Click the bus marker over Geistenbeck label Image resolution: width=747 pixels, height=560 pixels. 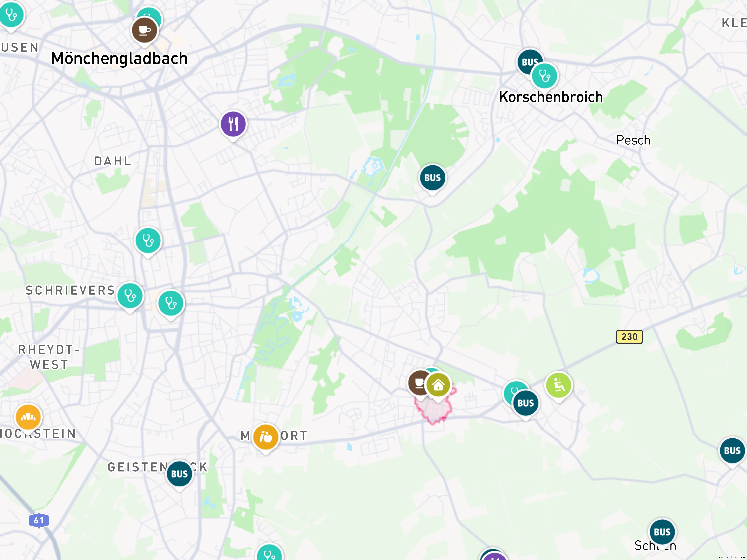click(179, 474)
